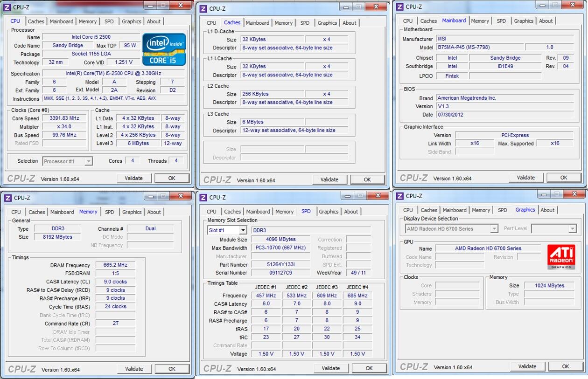Click Validate in the Mainboard window

click(526, 178)
